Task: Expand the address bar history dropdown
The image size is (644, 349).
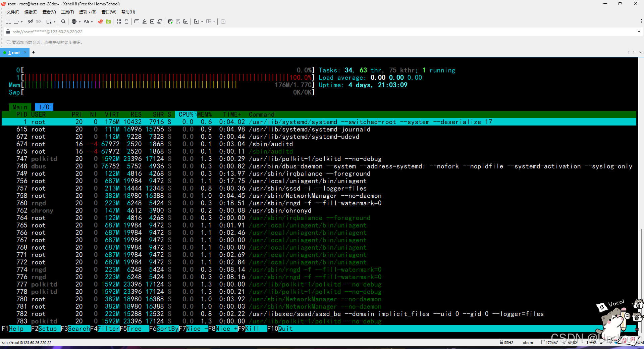Action: coord(639,32)
